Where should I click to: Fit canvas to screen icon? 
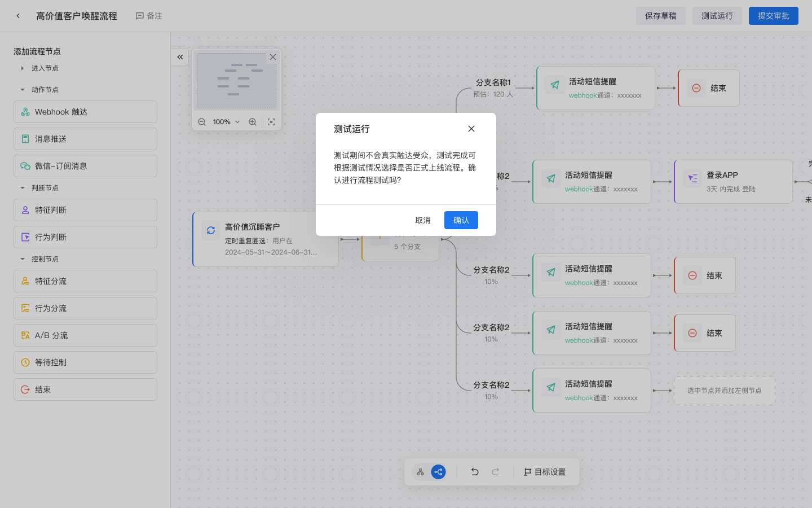[271, 122]
